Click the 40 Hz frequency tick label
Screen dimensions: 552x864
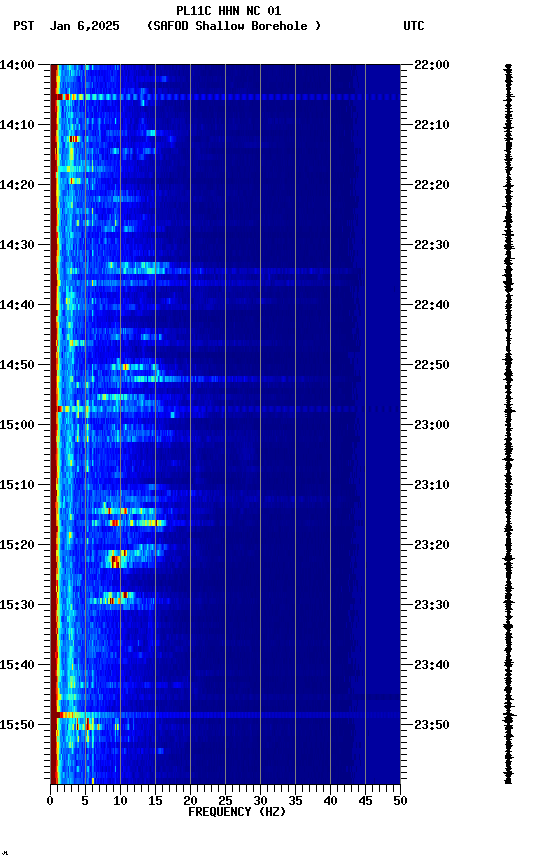coord(330,801)
